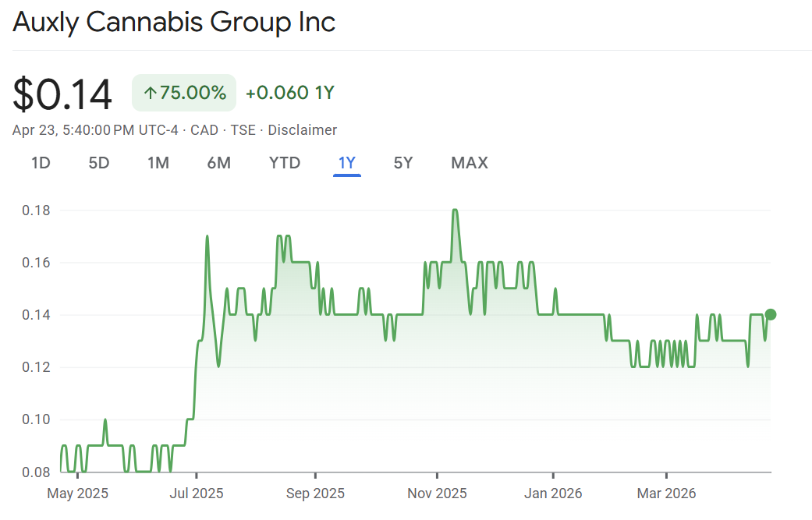Click the Jan 2026 axis label
Screen dimensions: 812x520
click(553, 493)
